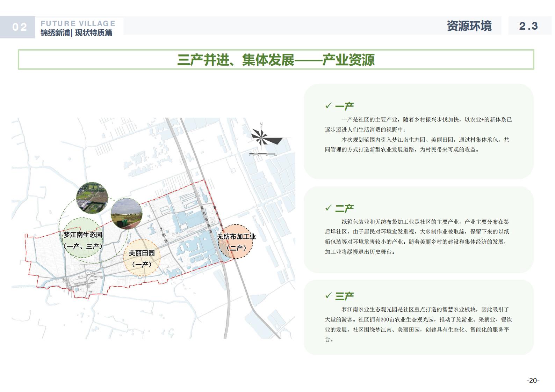Click the line beginning 梦江南农业生态观光园

point(425,309)
